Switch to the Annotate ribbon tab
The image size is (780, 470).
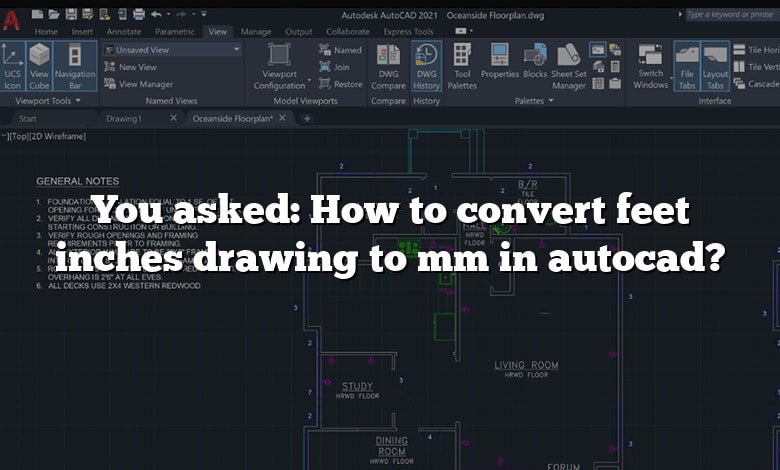(x=124, y=31)
